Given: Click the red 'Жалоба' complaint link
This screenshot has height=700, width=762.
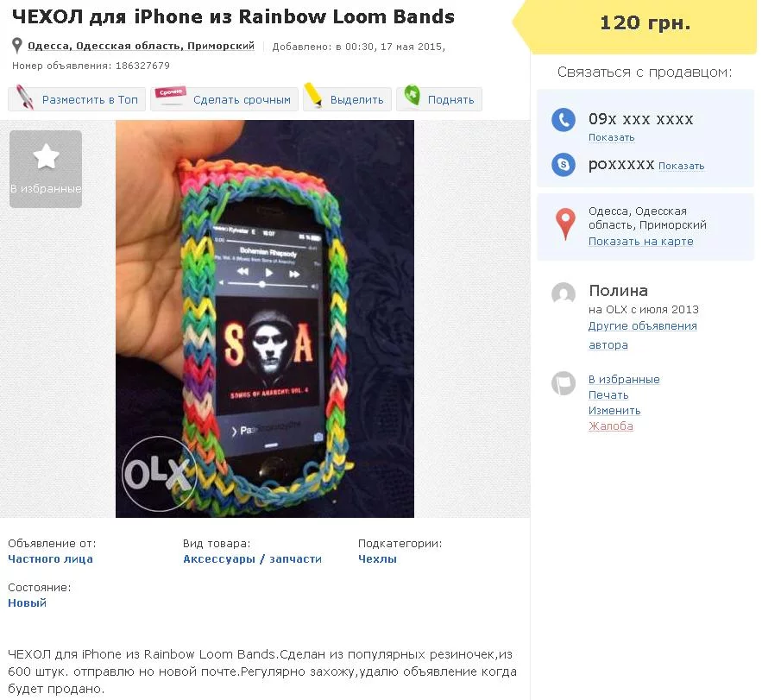Looking at the screenshot, I should click(x=610, y=426).
